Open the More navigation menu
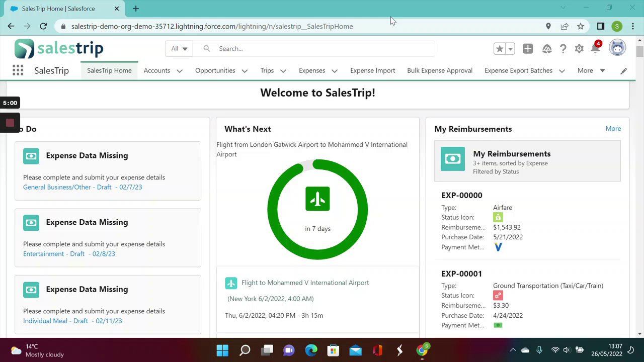 click(x=591, y=70)
